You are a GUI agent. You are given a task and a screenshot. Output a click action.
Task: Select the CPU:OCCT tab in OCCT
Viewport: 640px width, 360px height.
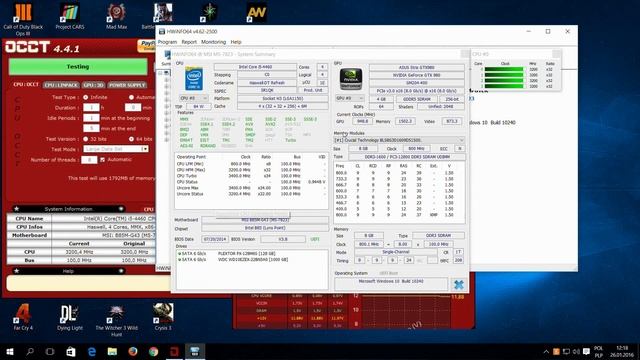(x=26, y=84)
